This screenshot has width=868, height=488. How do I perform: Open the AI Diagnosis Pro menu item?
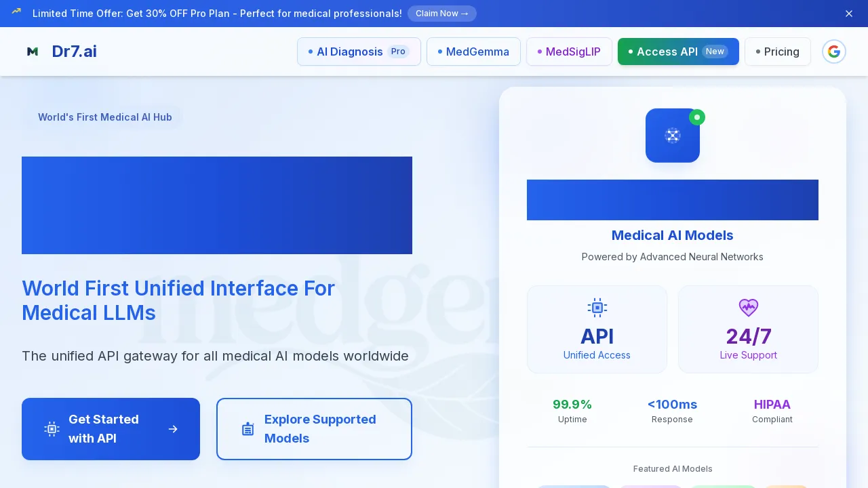point(359,52)
